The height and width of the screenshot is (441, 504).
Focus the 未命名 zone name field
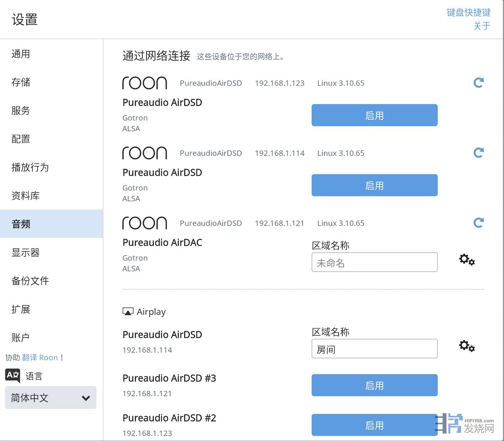pyautogui.click(x=374, y=263)
